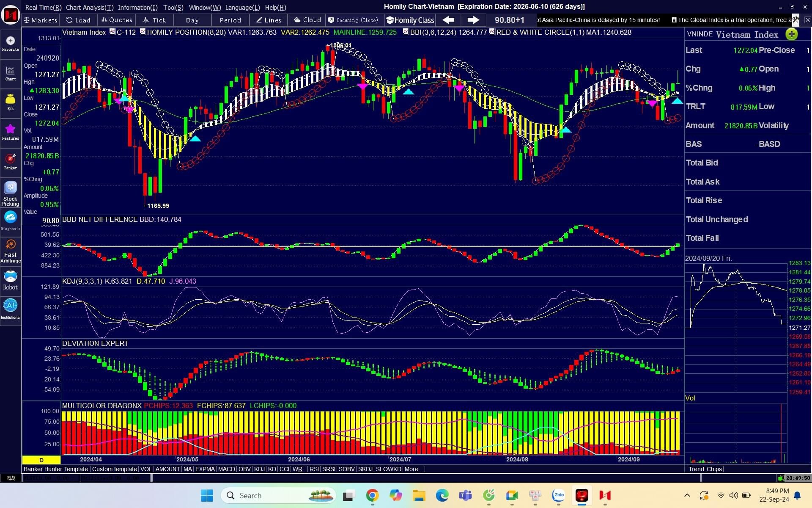Open Windows Start menu
812x508 pixels.
[207, 495]
